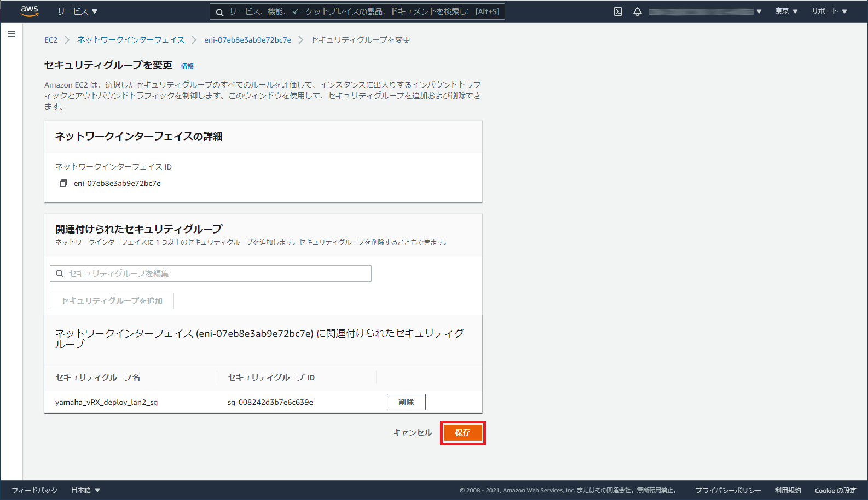
Task: Go to EC2 breadcrumb link
Action: point(51,40)
